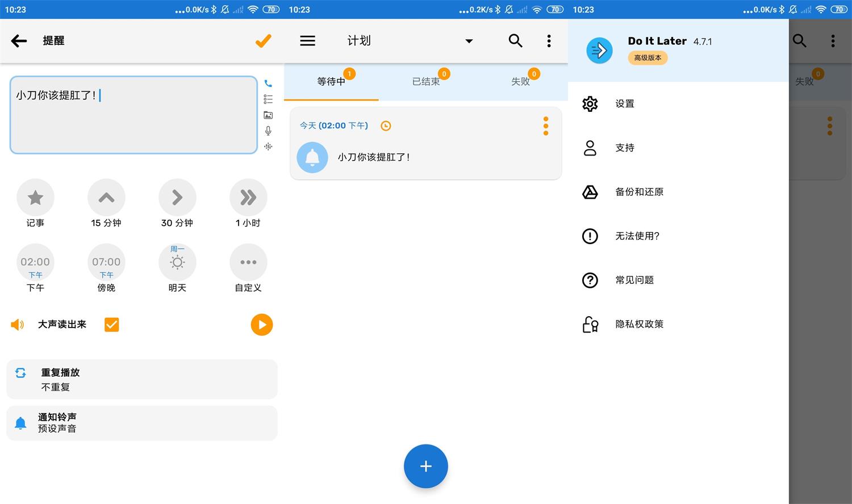Open 备份和还原 (Backup and Restore)
Viewport: 852px width, 504px height.
coord(640,192)
